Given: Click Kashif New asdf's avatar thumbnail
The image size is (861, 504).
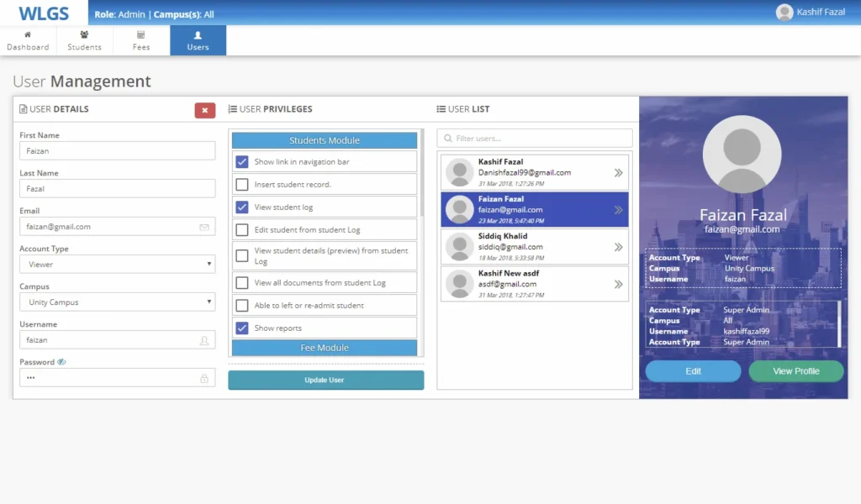Looking at the screenshot, I should (x=460, y=284).
